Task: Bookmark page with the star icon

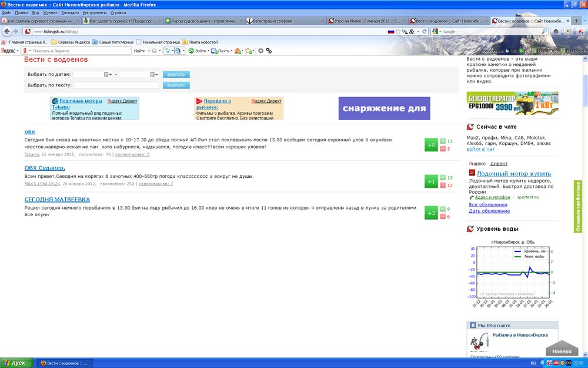Action: [398, 31]
